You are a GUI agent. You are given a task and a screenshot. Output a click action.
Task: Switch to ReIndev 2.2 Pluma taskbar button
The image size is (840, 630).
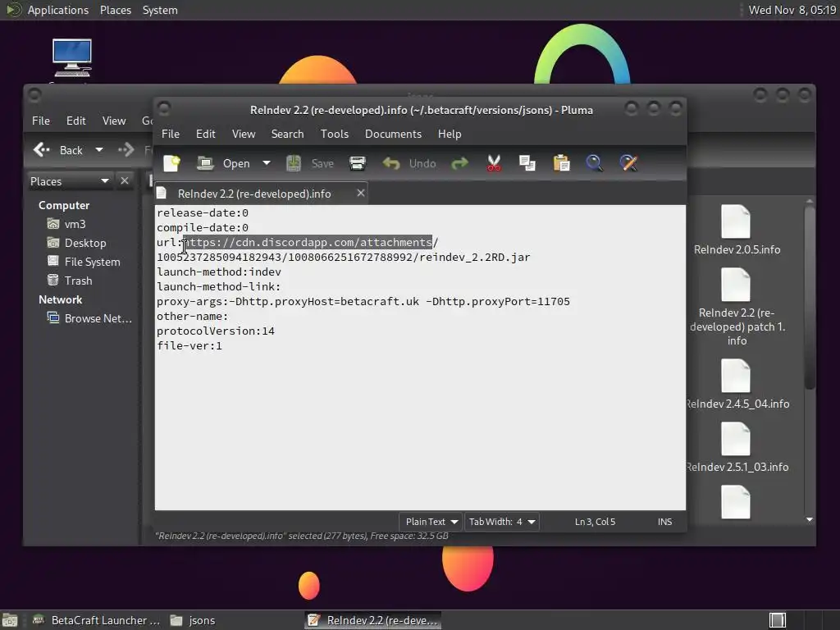tap(373, 620)
